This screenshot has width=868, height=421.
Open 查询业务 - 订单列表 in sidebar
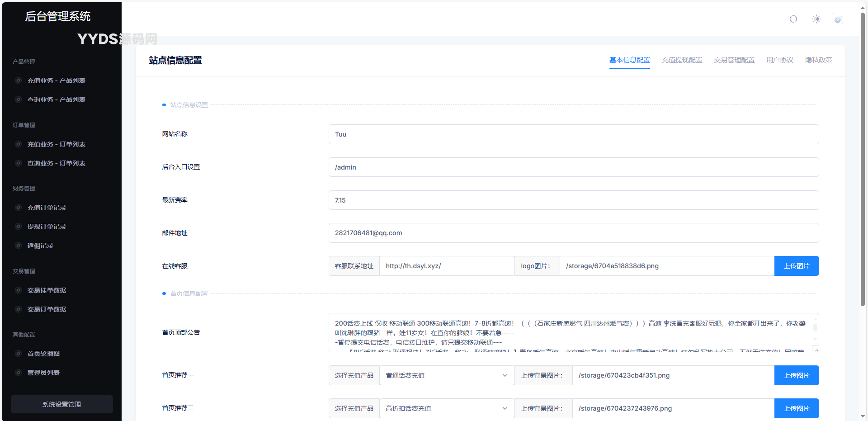click(56, 163)
